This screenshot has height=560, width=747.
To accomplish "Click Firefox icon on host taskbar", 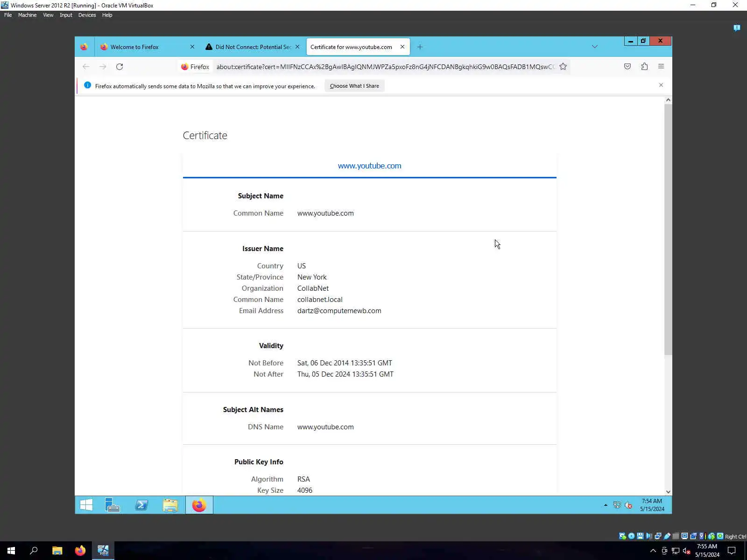I will tap(80, 551).
